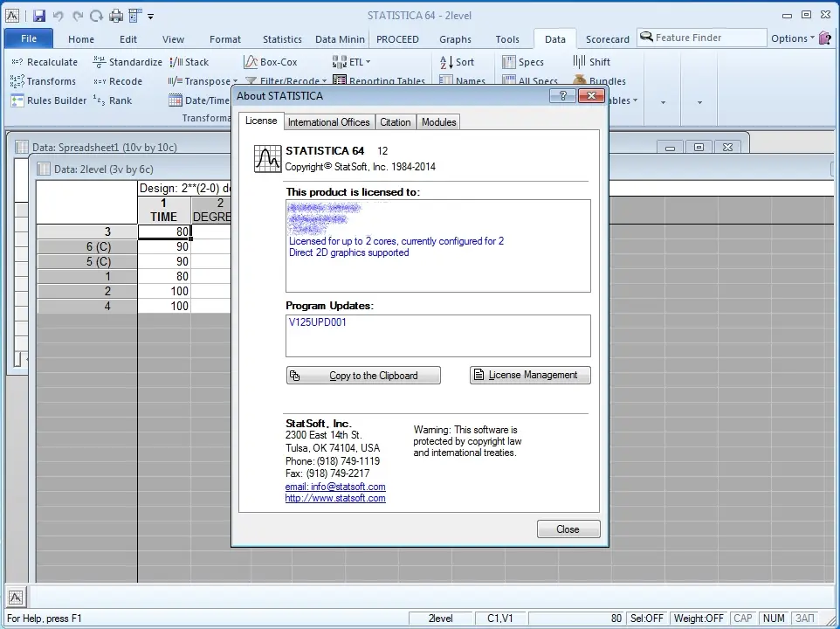Click the red X on About STATISTICA dialog

[591, 96]
